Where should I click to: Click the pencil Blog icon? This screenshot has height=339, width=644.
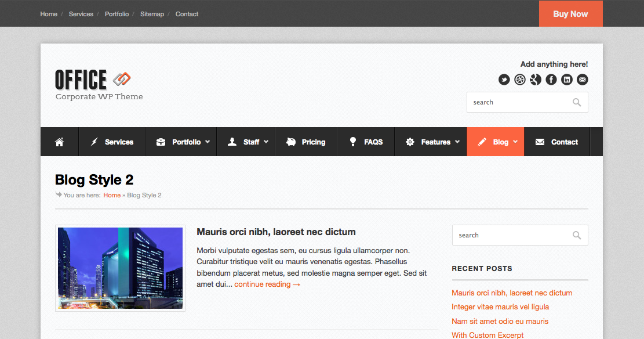[482, 142]
